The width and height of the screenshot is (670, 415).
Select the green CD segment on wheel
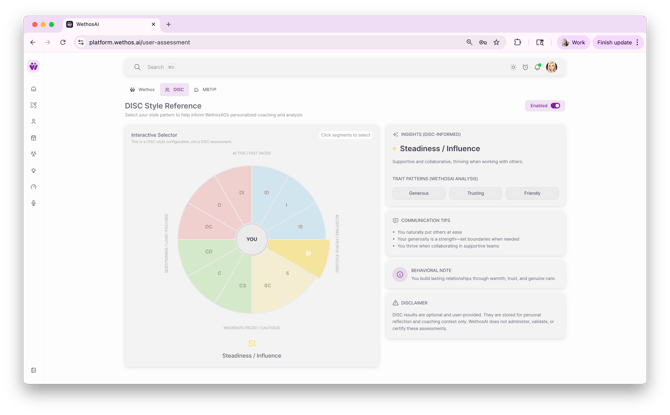click(x=209, y=251)
